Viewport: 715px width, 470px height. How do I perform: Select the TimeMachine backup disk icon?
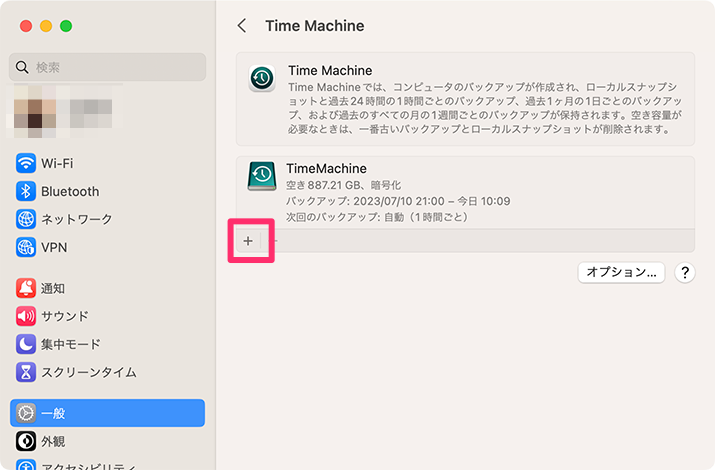coord(262,176)
